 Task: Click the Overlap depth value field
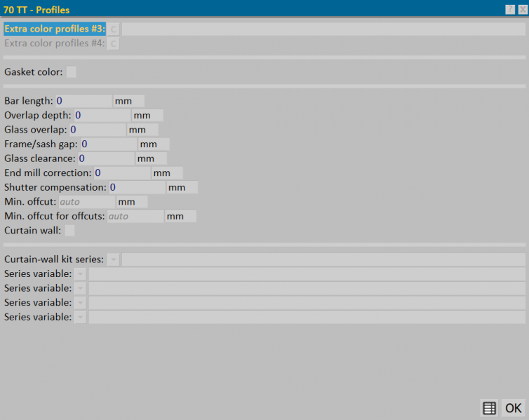pyautogui.click(x=102, y=115)
